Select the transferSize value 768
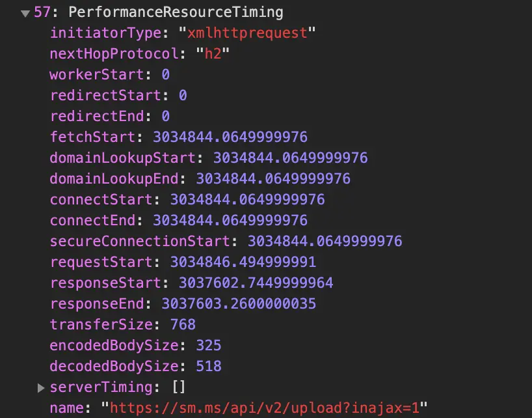This screenshot has height=418, width=532. click(183, 324)
